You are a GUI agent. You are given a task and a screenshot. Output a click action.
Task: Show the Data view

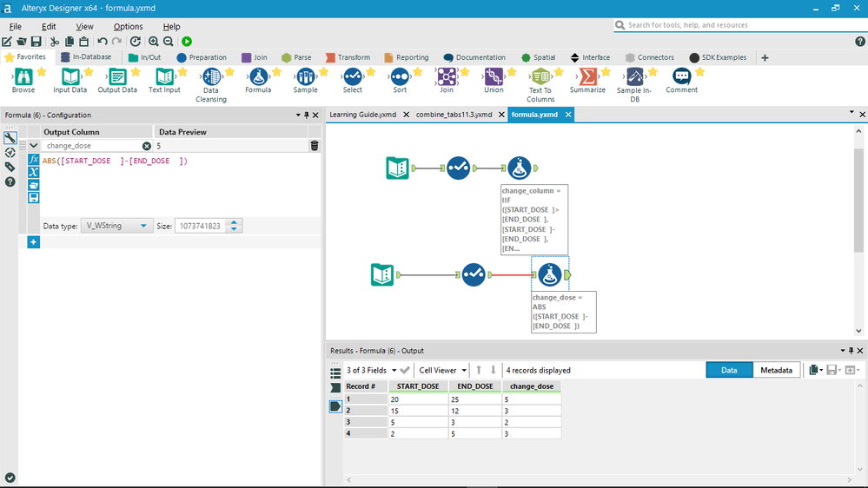[729, 370]
